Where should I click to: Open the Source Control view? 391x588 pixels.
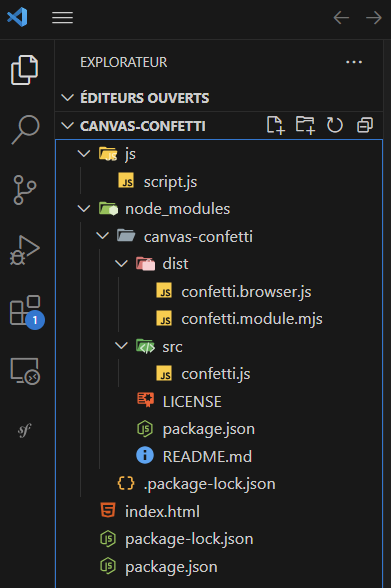pos(25,190)
